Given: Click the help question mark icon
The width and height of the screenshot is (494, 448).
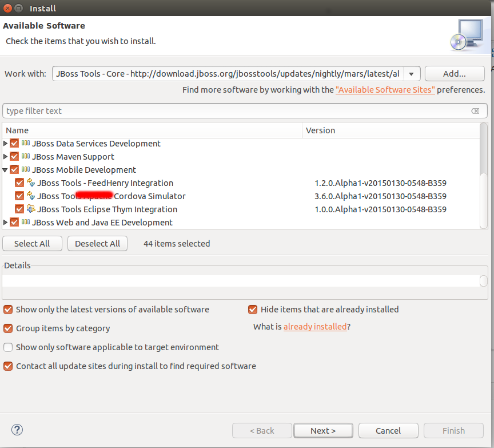Looking at the screenshot, I should [17, 430].
